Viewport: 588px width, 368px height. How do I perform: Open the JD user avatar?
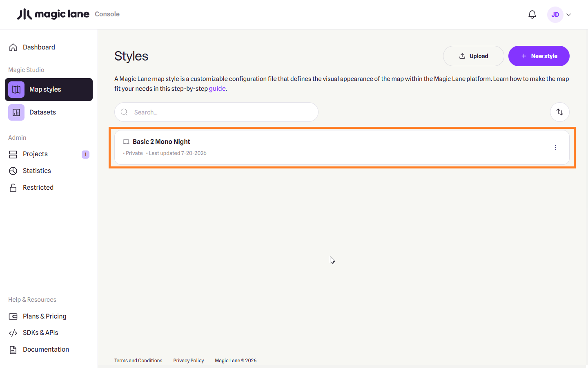click(x=555, y=15)
